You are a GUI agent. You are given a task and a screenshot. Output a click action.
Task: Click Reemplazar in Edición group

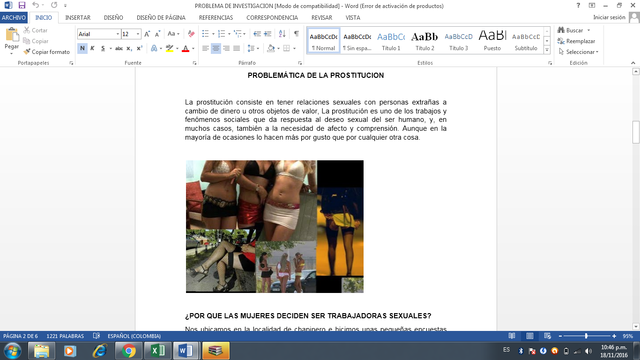[x=576, y=41]
